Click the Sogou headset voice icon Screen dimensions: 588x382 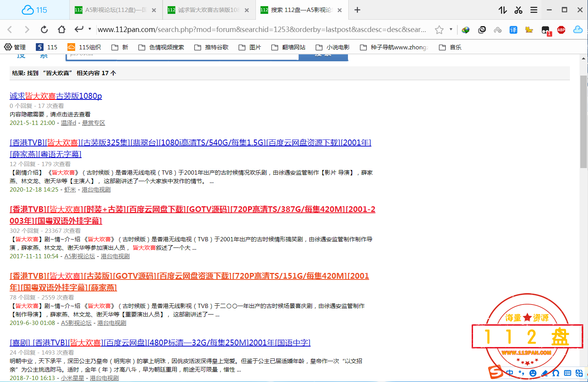[556, 373]
